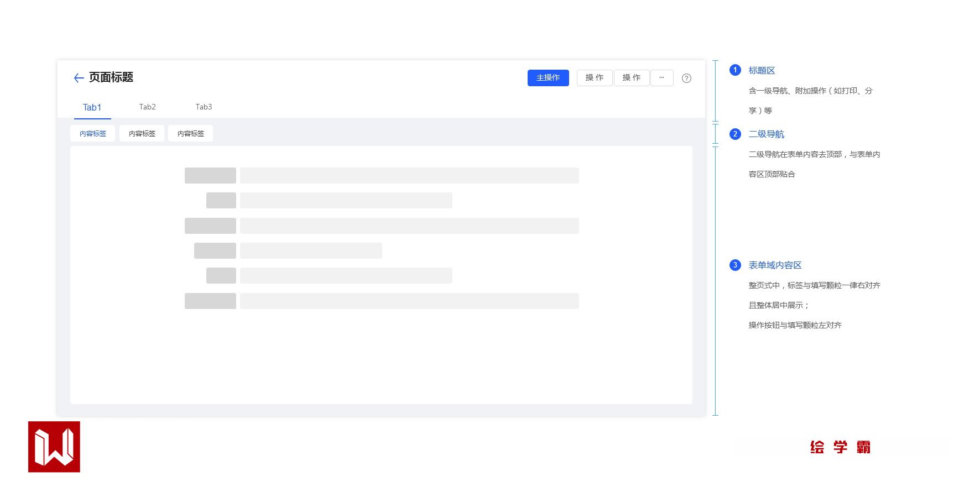Click the numbered badge 3 for 表单域内容区

point(735,265)
